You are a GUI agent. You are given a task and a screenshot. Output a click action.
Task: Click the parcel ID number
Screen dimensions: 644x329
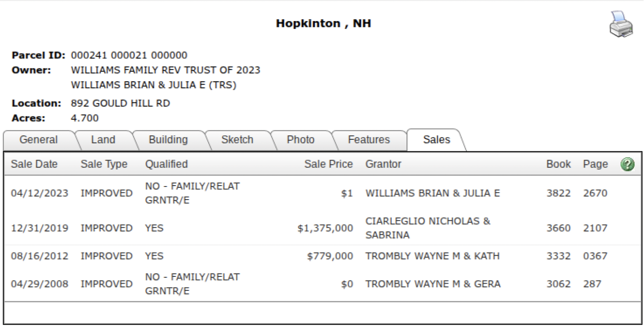(x=129, y=55)
